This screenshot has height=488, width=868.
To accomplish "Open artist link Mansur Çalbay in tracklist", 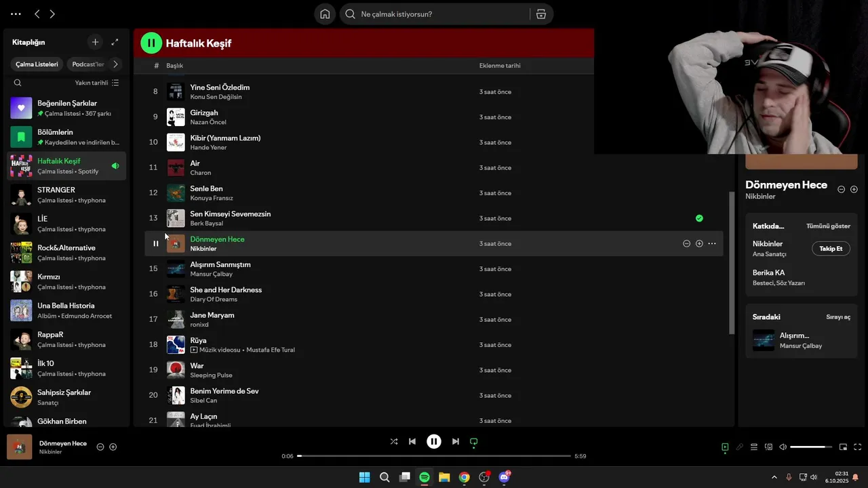I will coord(211,274).
